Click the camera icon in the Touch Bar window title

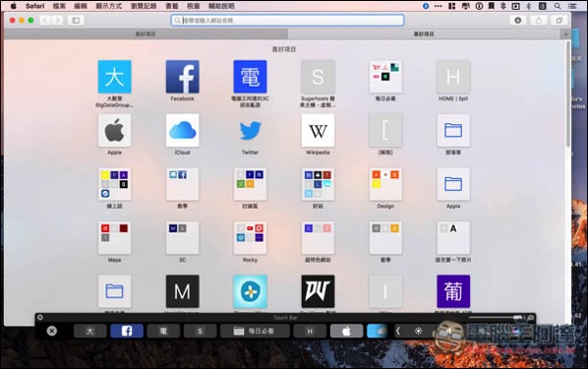531,318
